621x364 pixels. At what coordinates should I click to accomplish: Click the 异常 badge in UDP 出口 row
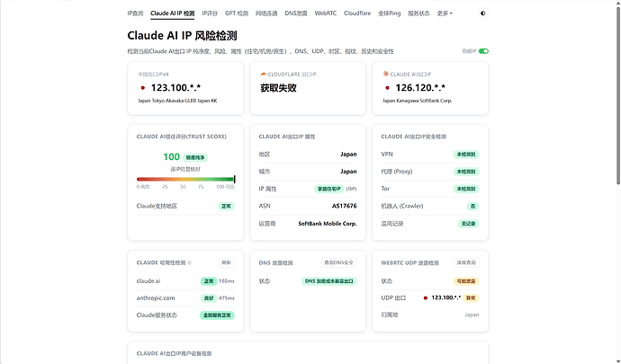click(471, 297)
